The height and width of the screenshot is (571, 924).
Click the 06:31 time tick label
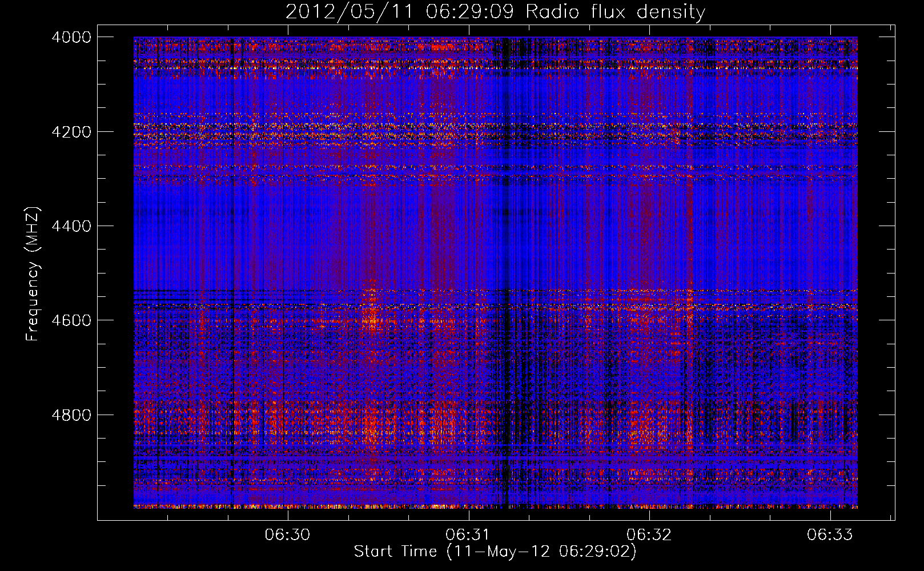(x=468, y=534)
